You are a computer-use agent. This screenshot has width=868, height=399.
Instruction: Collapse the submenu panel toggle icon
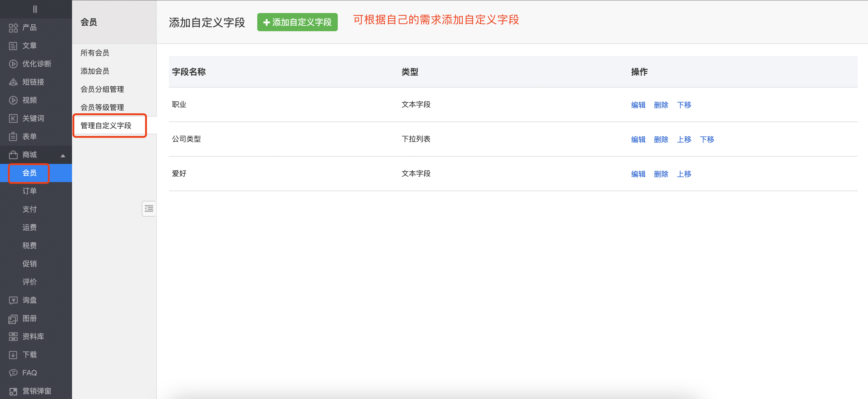point(149,209)
